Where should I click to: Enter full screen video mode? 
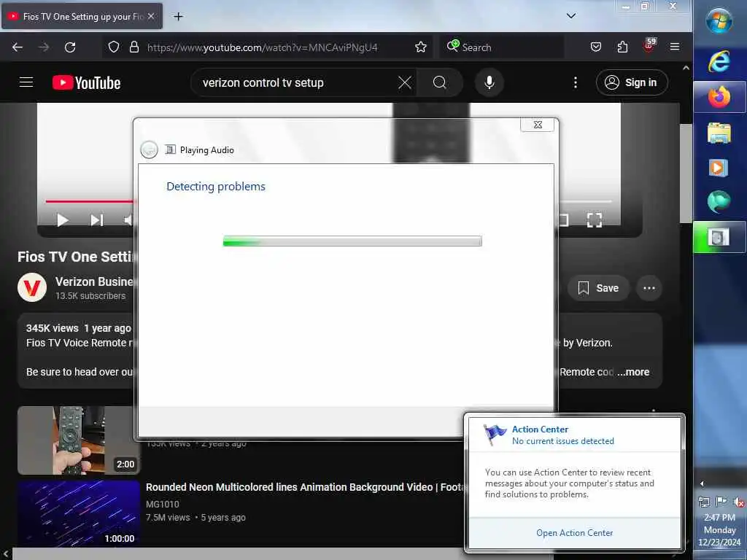[x=594, y=220]
